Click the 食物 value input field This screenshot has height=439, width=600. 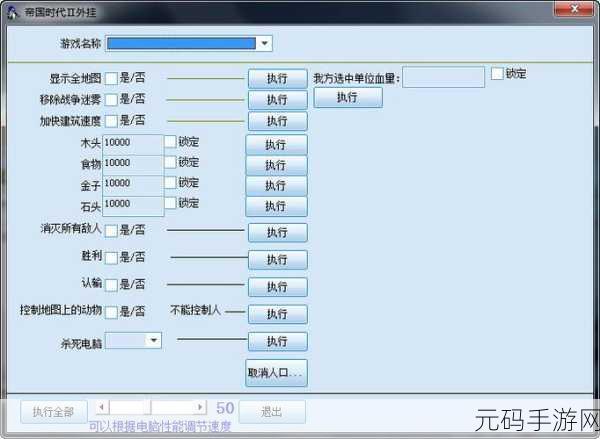[x=133, y=165]
